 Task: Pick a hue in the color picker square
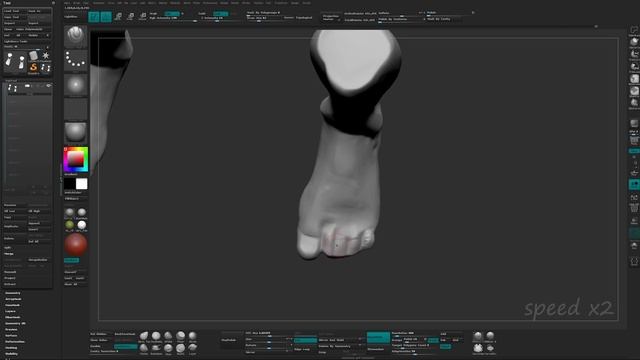(x=76, y=160)
